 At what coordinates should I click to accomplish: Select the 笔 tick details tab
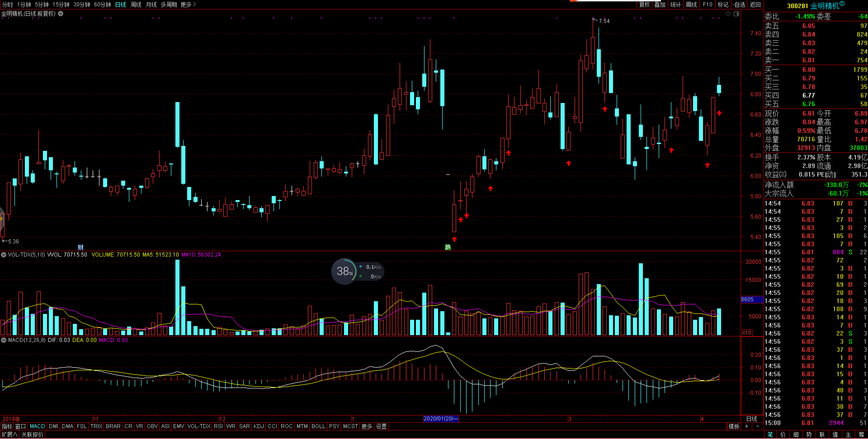(x=770, y=434)
